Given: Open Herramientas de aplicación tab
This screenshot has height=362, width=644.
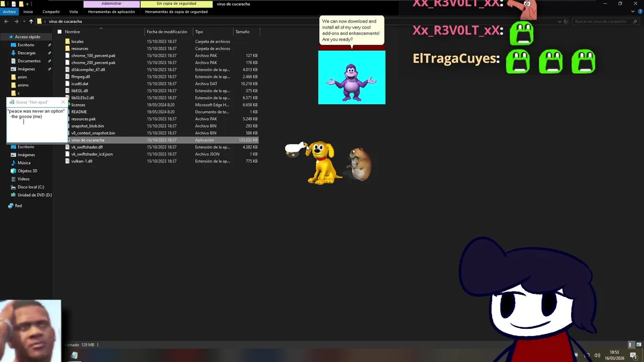Looking at the screenshot, I should pyautogui.click(x=111, y=12).
